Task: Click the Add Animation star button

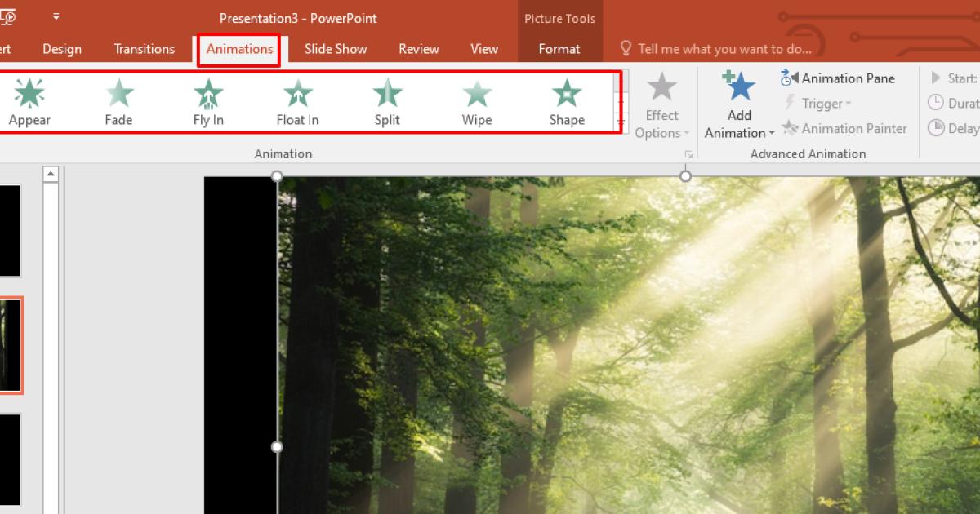Action: point(739,104)
